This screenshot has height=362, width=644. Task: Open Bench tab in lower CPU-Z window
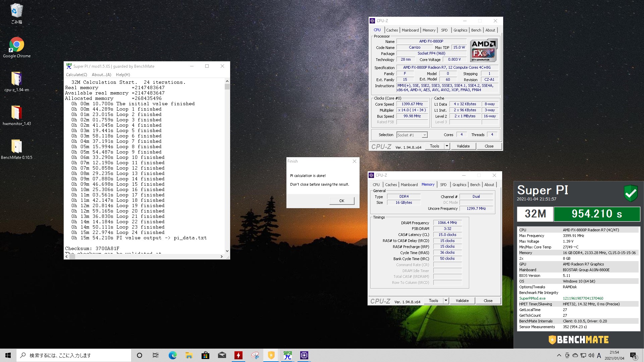tap(475, 185)
